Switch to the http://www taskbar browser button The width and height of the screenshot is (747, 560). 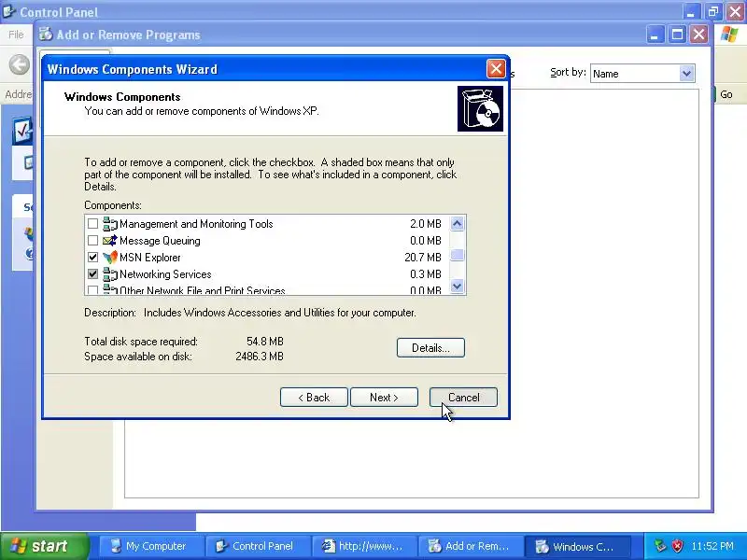(365, 546)
